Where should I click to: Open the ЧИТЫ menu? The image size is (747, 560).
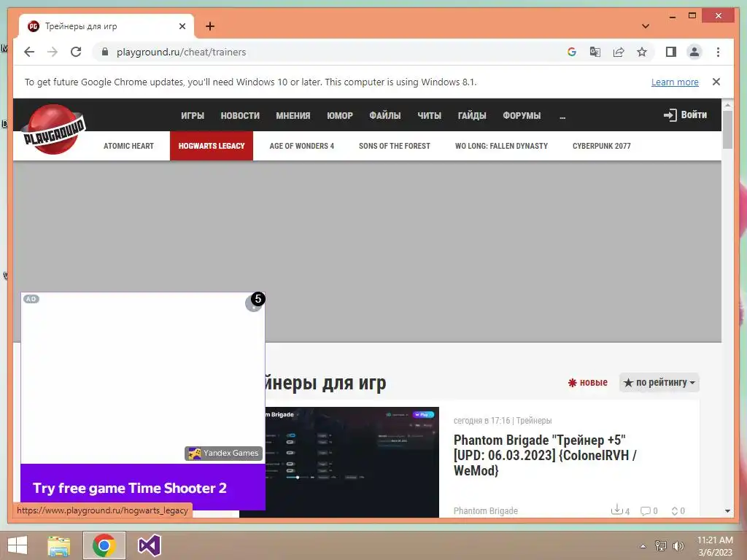pos(429,116)
